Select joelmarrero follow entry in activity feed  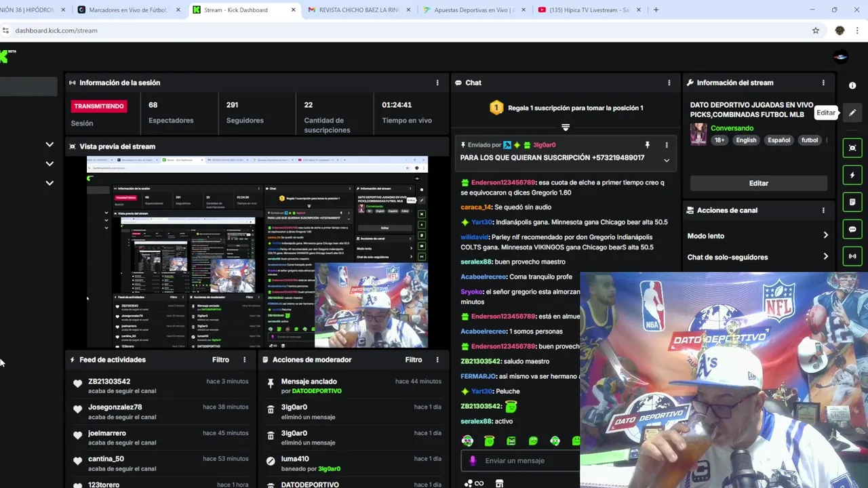[161, 437]
